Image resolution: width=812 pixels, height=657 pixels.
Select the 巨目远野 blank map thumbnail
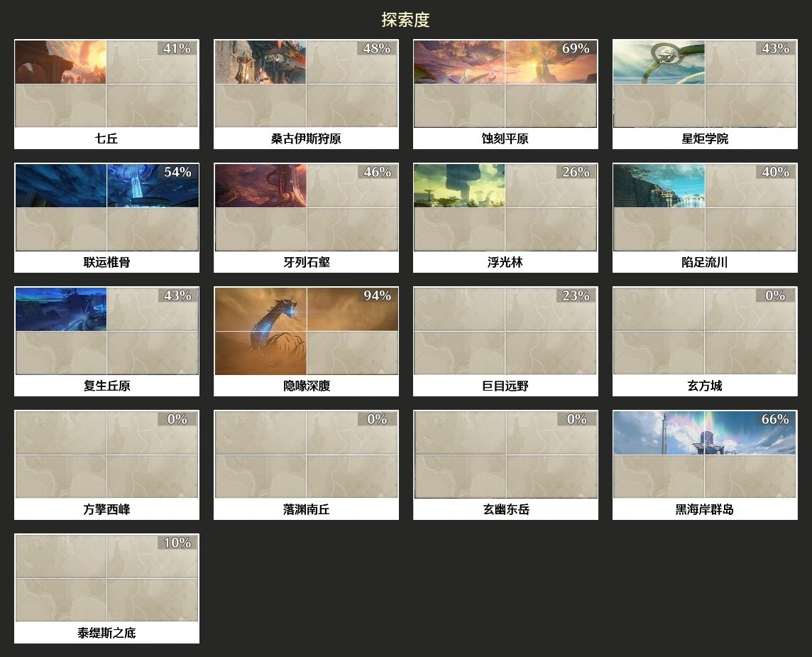click(505, 331)
